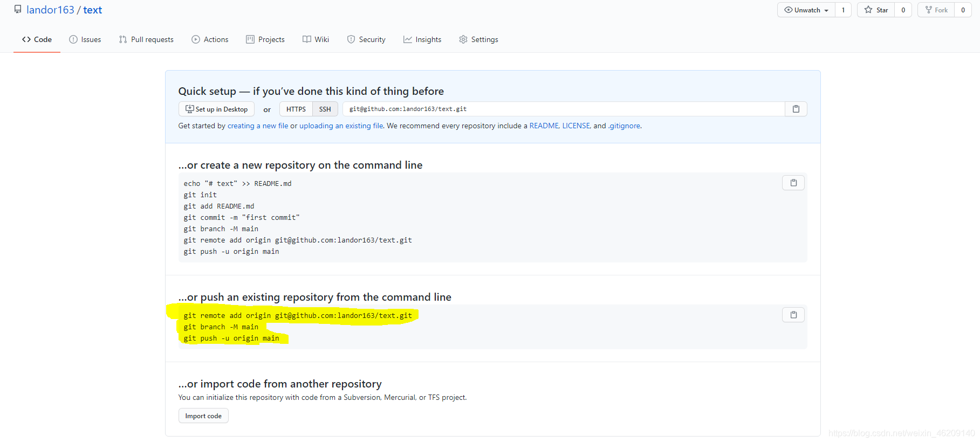Click the push an existing repository heading

click(x=315, y=297)
